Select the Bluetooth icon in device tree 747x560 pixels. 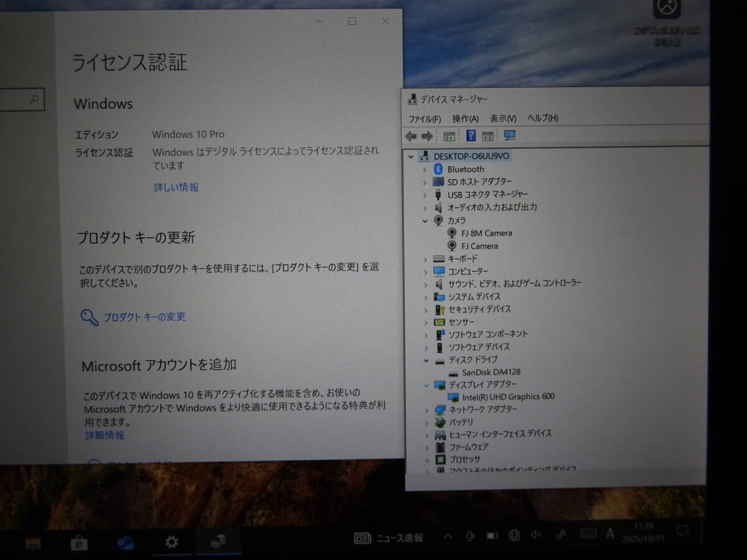438,169
